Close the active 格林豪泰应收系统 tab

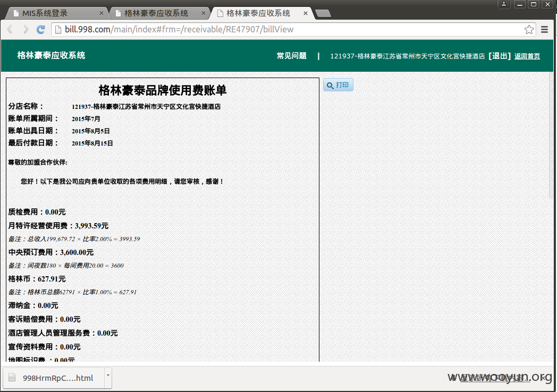coord(306,13)
